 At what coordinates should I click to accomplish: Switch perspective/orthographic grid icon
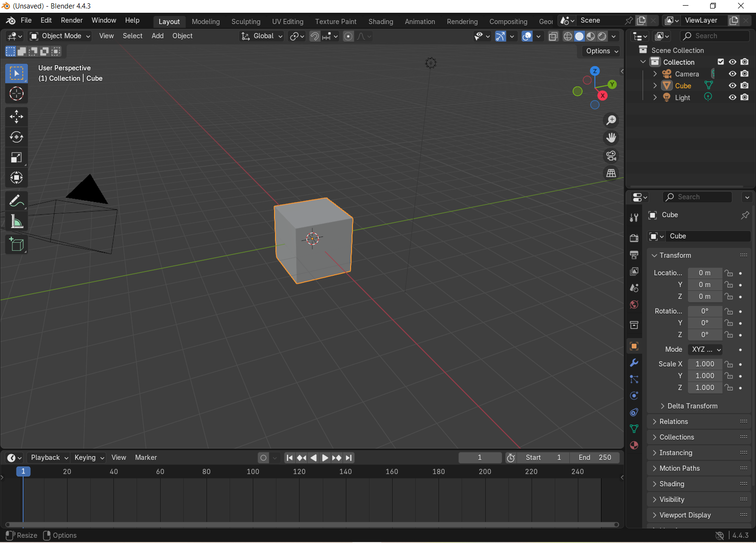tap(611, 173)
